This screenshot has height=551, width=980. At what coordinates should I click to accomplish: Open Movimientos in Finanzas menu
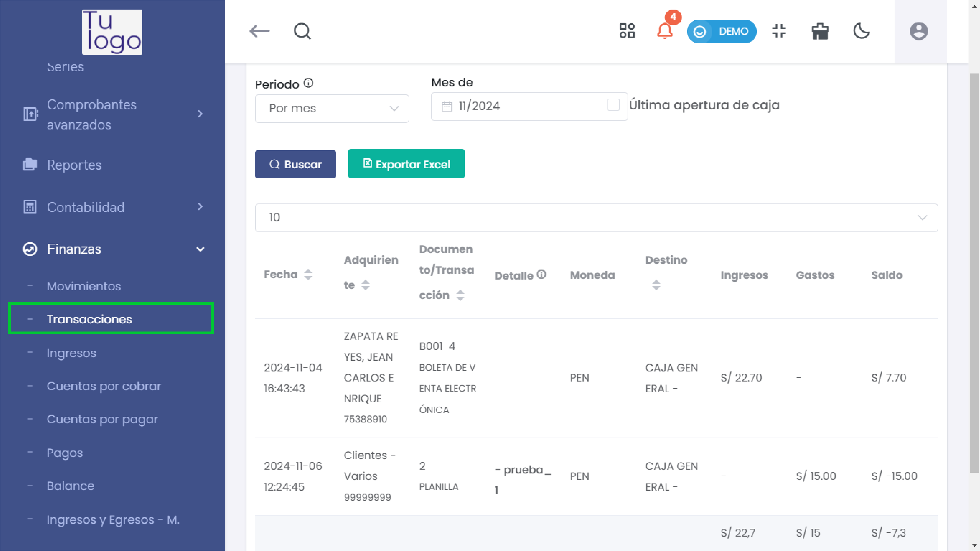tap(84, 286)
